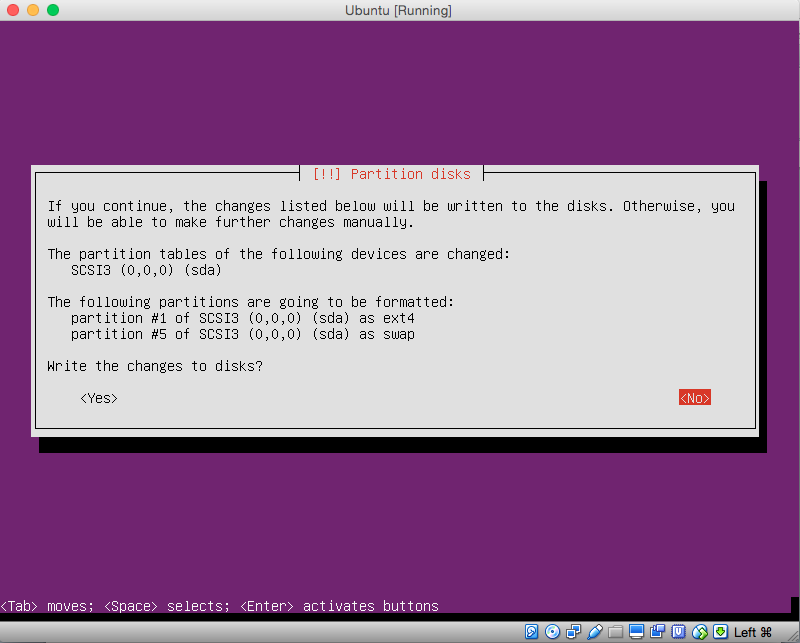The height and width of the screenshot is (643, 800).
Task: Click the CPU virtualization chip icon
Action: (678, 632)
